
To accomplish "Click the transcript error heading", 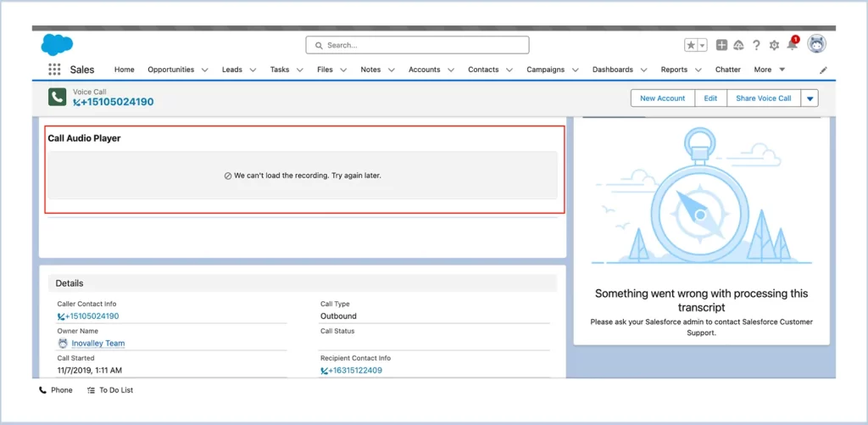I will click(x=701, y=300).
